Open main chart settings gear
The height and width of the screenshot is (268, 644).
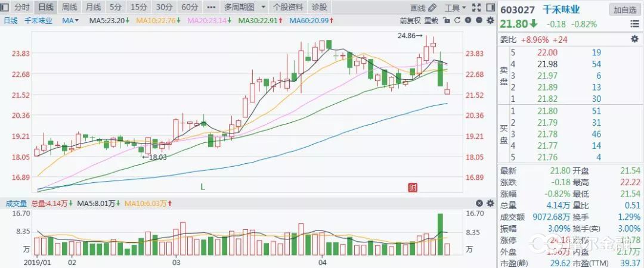(x=490, y=20)
